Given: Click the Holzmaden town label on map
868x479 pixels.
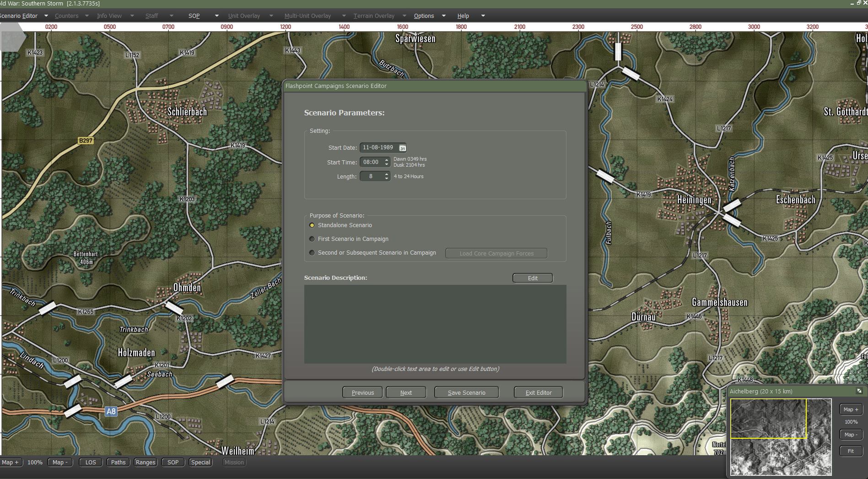Looking at the screenshot, I should coord(136,353).
